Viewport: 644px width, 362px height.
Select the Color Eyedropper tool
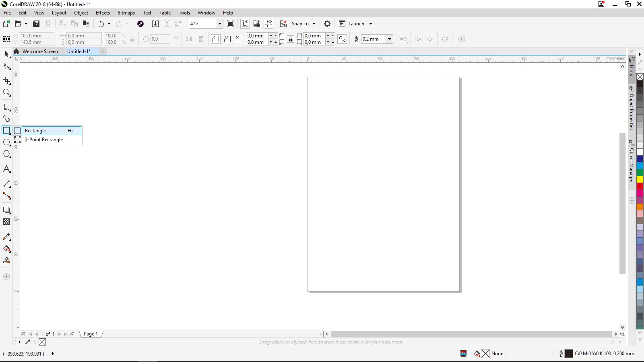coord(6,237)
